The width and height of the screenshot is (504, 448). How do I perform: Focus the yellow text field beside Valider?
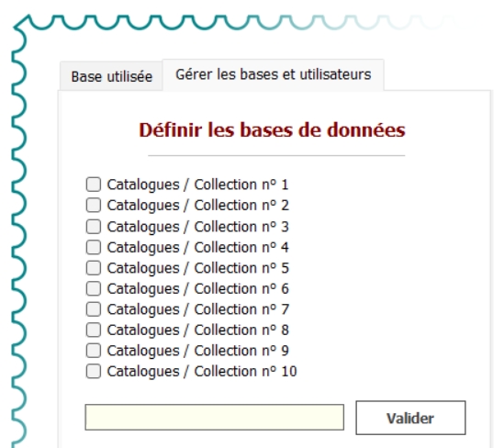tap(215, 417)
